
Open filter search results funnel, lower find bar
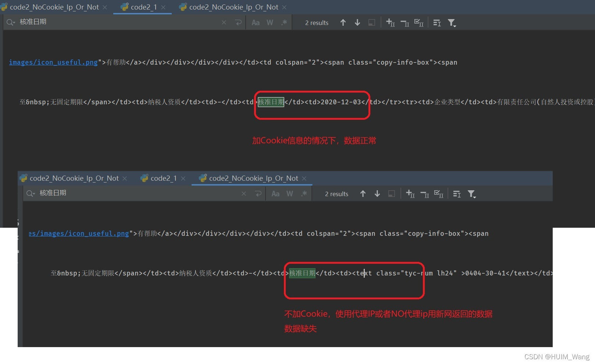[x=471, y=194]
